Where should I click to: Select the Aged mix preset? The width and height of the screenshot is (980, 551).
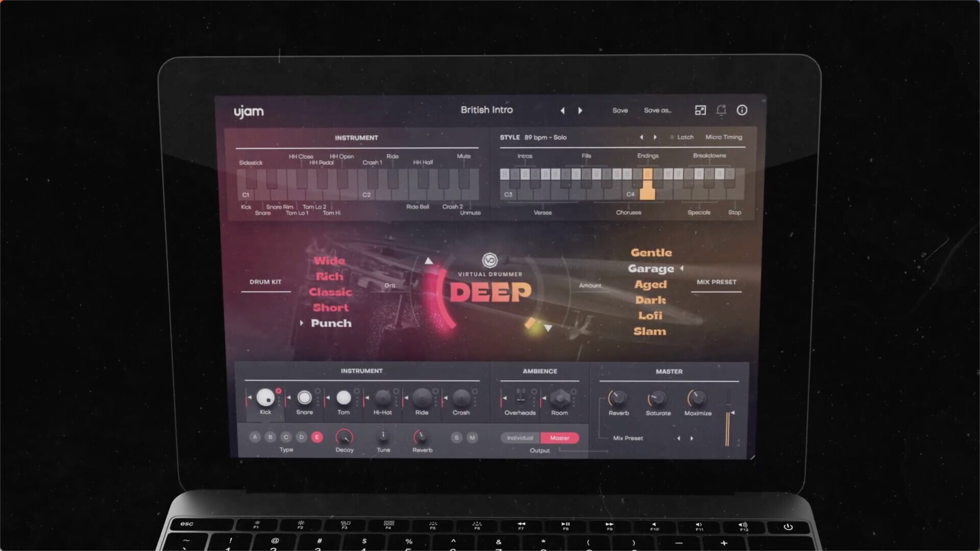650,284
